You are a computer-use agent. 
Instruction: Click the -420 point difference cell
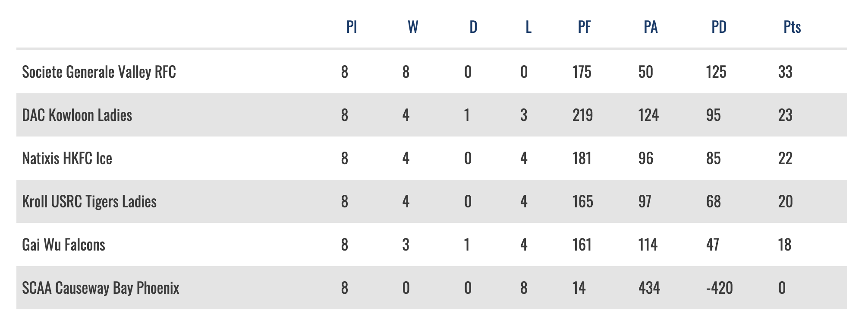click(x=719, y=288)
